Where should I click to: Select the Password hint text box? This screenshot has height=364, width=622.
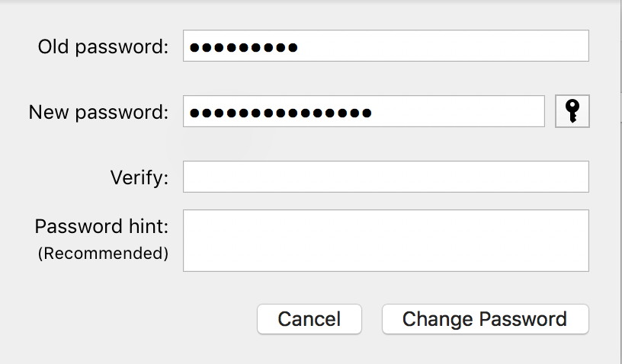coord(386,241)
